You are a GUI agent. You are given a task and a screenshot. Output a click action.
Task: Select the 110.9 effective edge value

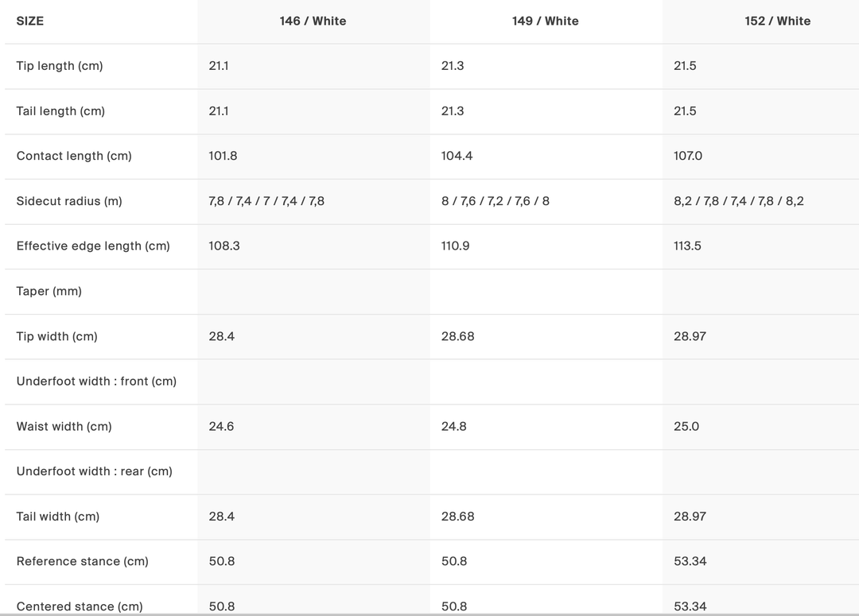[455, 246]
